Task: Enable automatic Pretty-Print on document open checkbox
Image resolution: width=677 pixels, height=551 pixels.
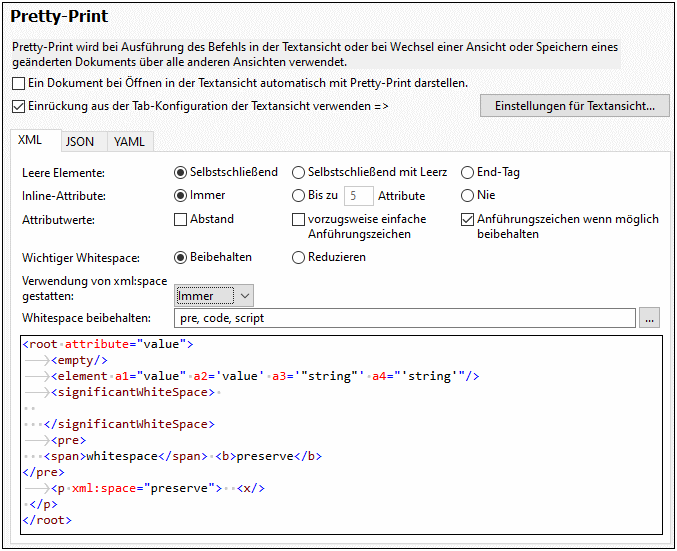Action: coord(19,83)
